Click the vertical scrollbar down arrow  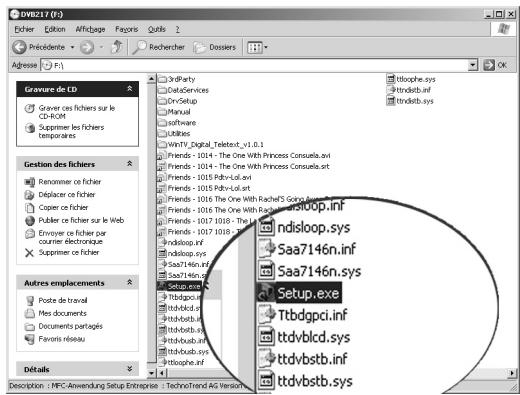point(151,373)
